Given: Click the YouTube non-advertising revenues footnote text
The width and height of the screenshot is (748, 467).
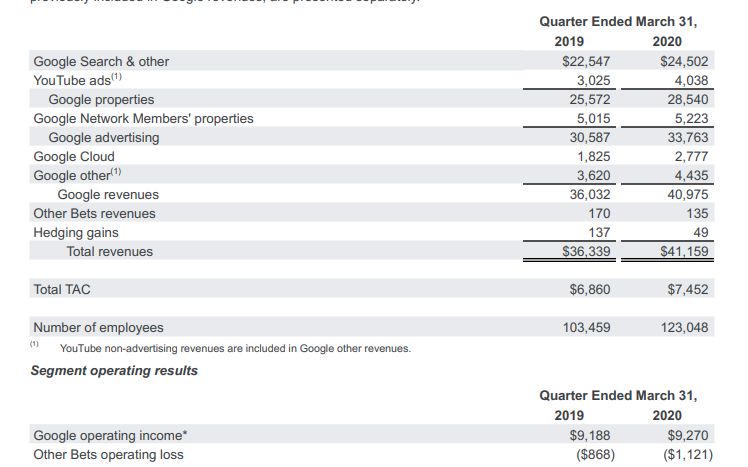Looking at the screenshot, I should [x=234, y=348].
